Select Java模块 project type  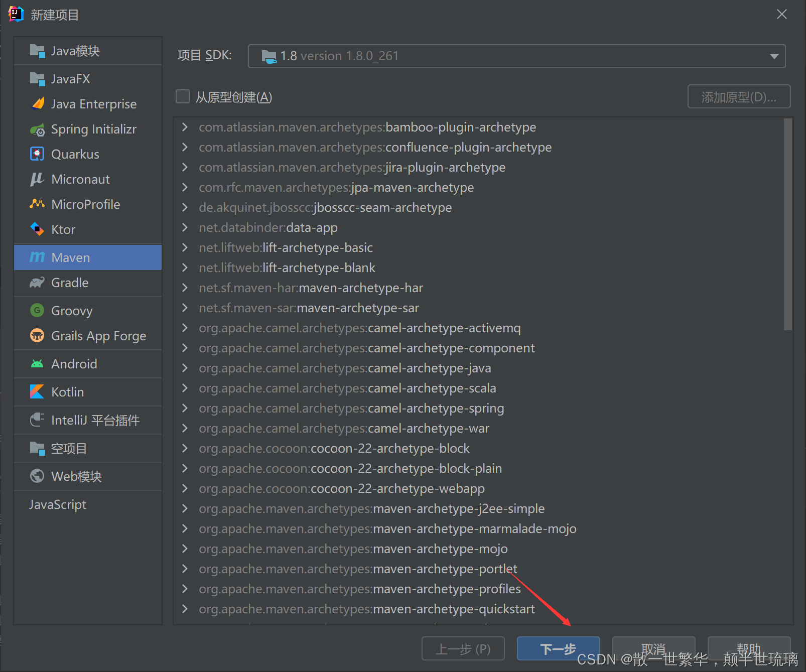88,51
